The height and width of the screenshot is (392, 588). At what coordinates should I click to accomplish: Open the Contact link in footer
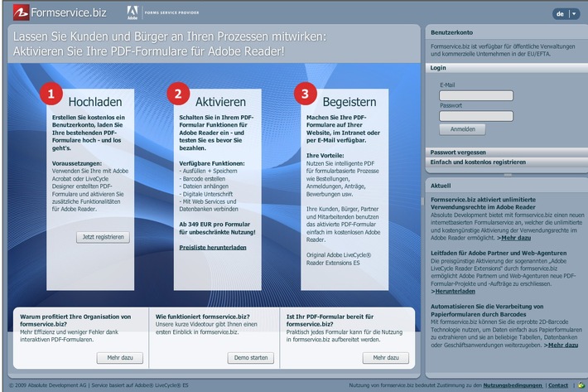coord(558,385)
